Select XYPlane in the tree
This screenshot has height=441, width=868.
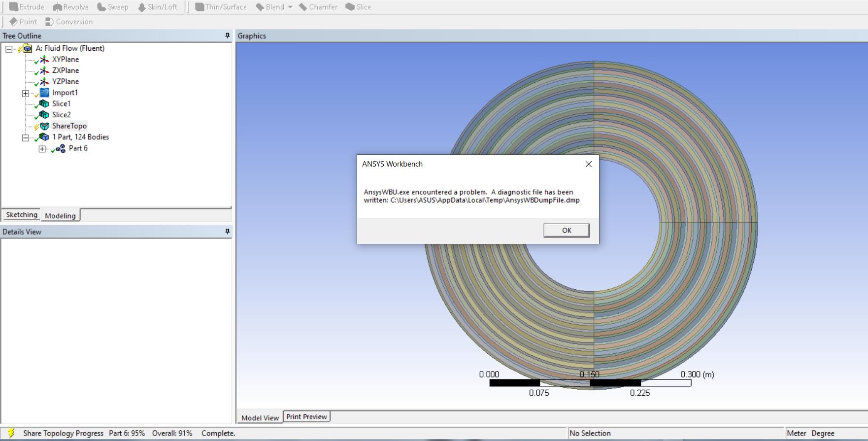pyautogui.click(x=66, y=59)
